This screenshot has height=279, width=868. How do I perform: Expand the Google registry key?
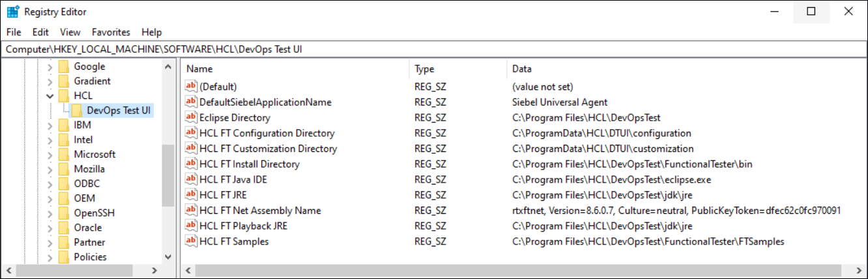coord(50,66)
